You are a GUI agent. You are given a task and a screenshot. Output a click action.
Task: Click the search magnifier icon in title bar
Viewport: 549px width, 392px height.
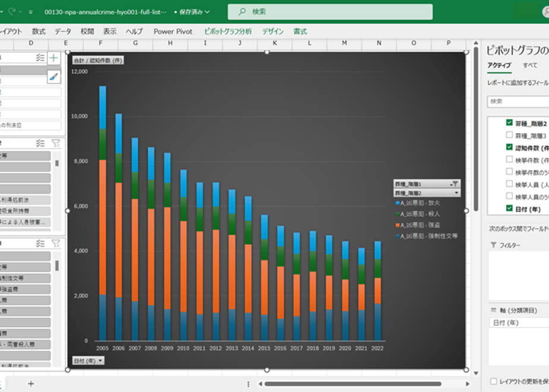[x=242, y=12]
